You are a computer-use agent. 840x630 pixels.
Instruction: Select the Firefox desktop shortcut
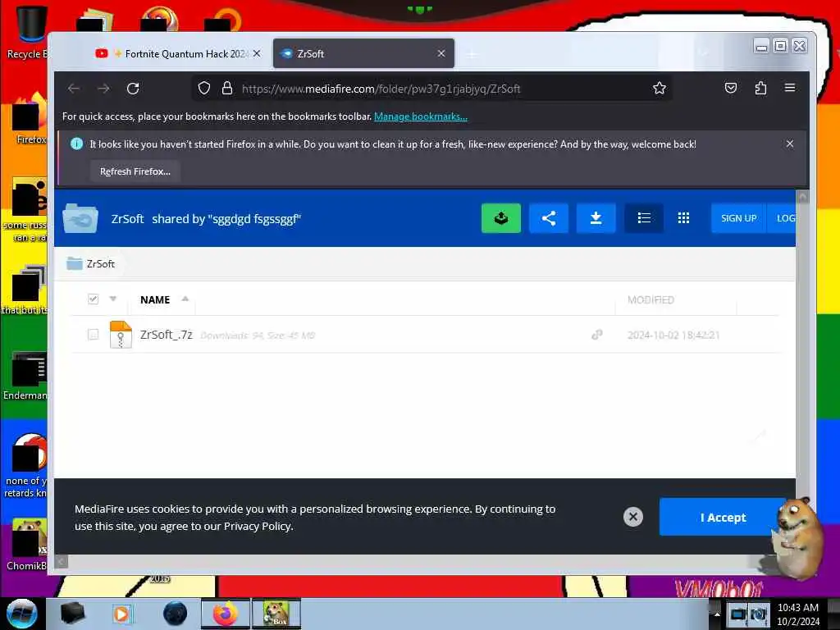coord(30,119)
